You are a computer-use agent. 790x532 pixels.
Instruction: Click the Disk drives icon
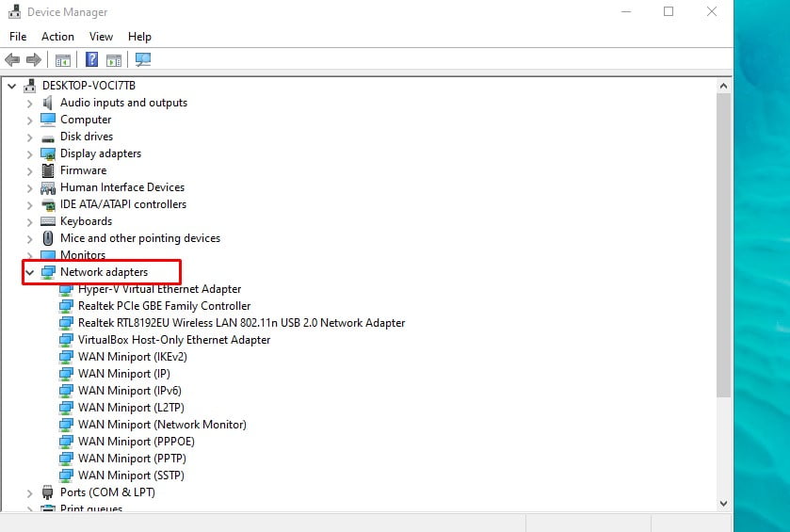click(x=48, y=137)
